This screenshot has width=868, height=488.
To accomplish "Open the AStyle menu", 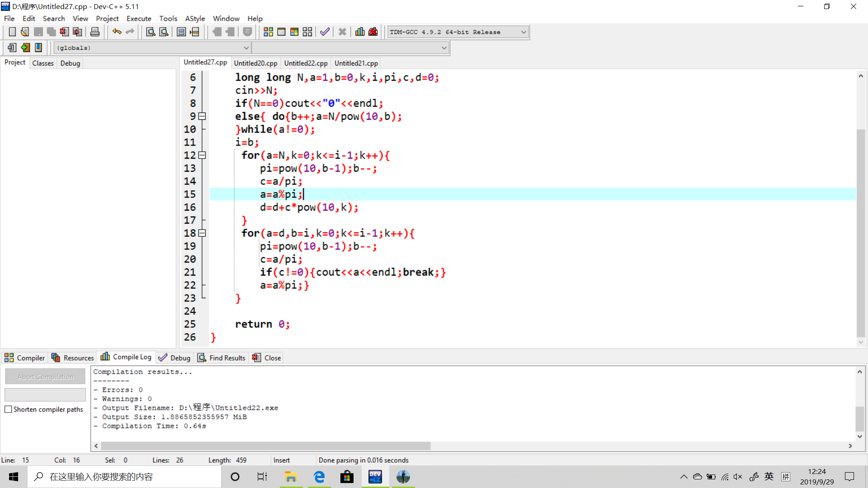I will click(195, 19).
